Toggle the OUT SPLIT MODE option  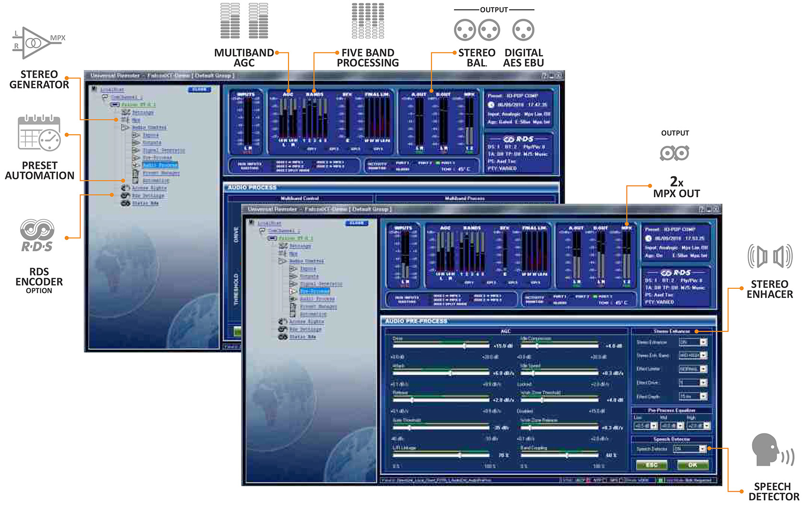(450, 304)
